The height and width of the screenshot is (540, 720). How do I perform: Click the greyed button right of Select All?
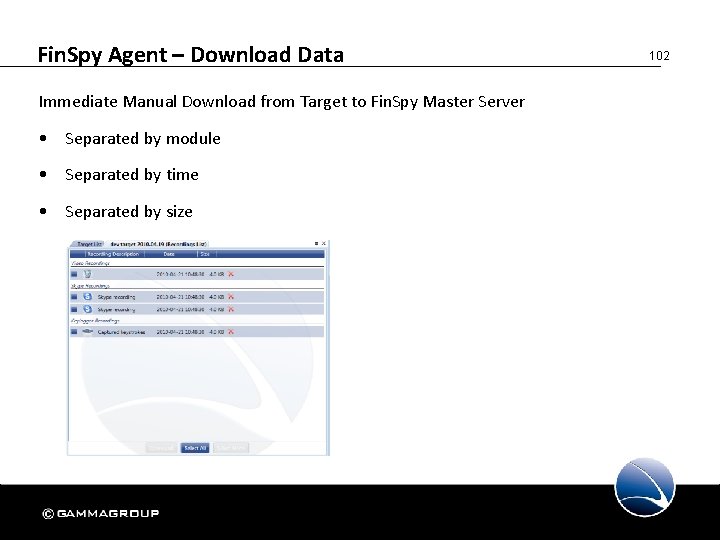click(231, 448)
